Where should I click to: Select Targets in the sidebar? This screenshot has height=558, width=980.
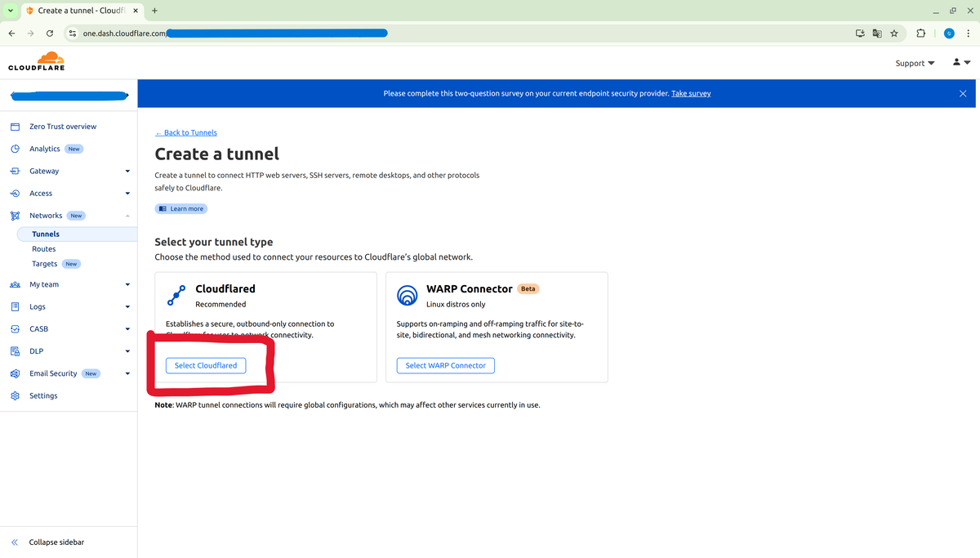(x=45, y=264)
